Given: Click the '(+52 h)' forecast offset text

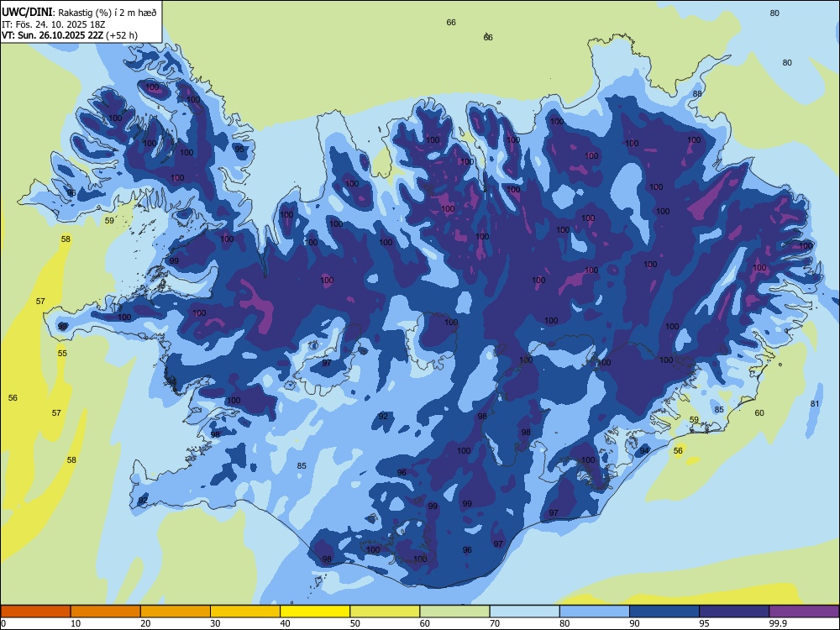Looking at the screenshot, I should [122, 35].
